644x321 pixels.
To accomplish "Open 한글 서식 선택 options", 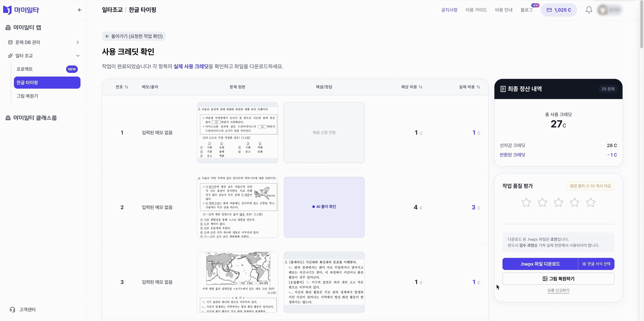I will pyautogui.click(x=596, y=264).
